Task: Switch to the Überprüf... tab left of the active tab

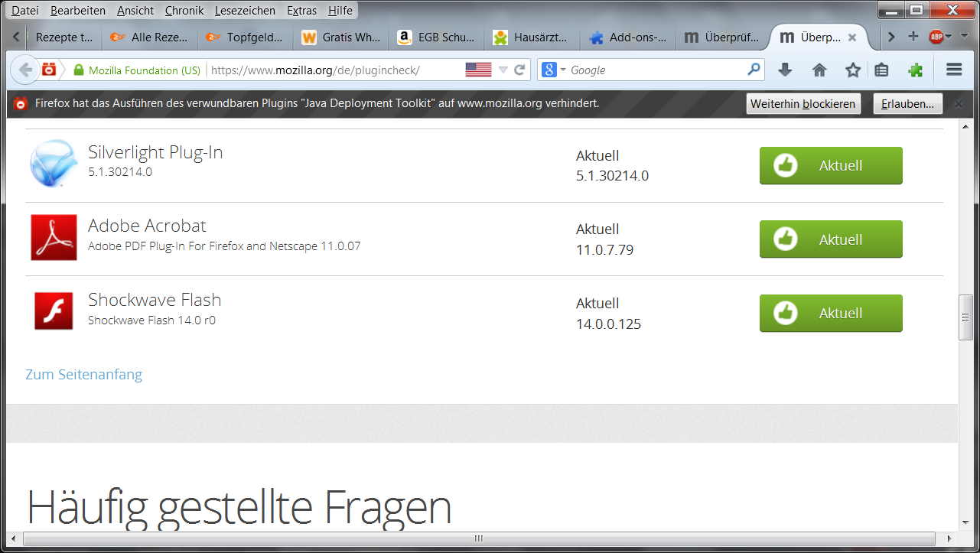Action: 724,37
